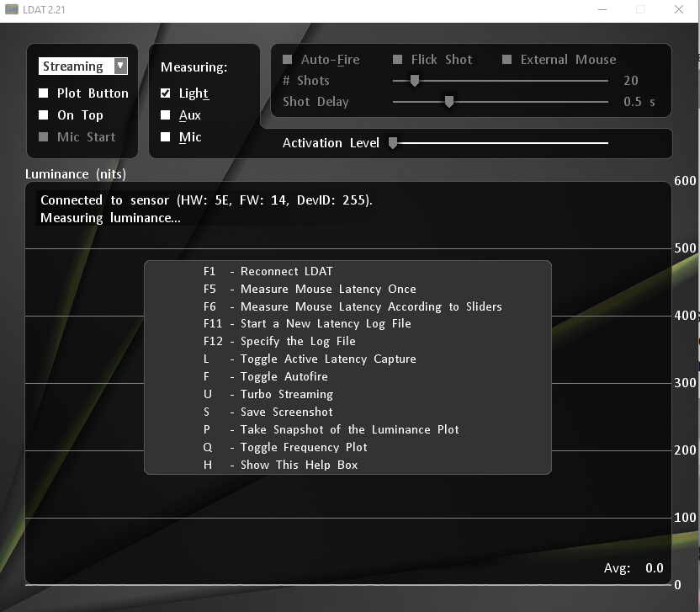Enable Auto-Fire mode
This screenshot has width=700, height=612.
pos(287,59)
